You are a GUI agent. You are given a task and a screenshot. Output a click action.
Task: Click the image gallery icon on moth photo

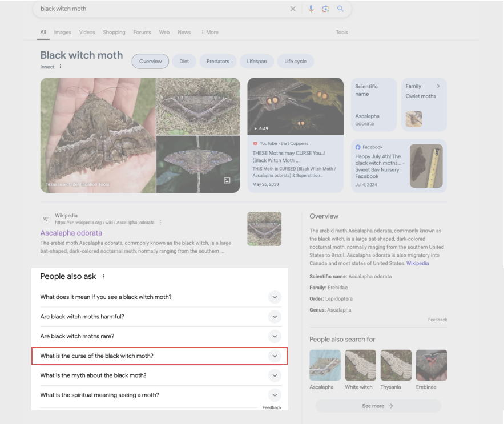point(227,180)
